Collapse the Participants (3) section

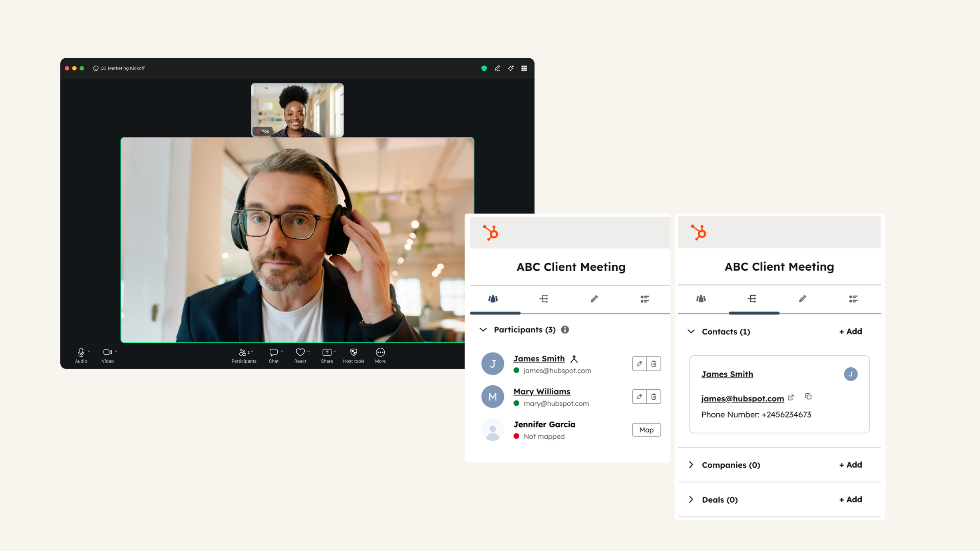tap(483, 330)
